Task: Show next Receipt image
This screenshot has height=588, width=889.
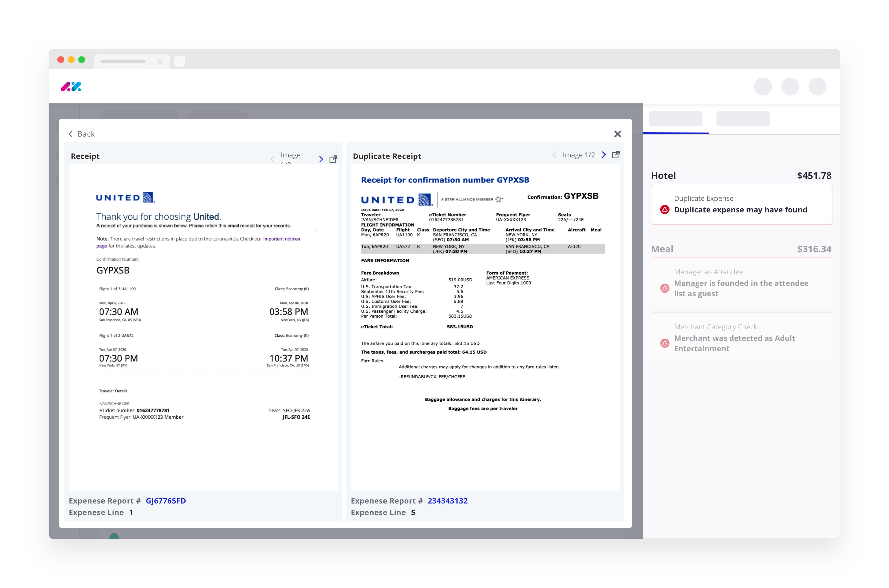Action: point(321,159)
